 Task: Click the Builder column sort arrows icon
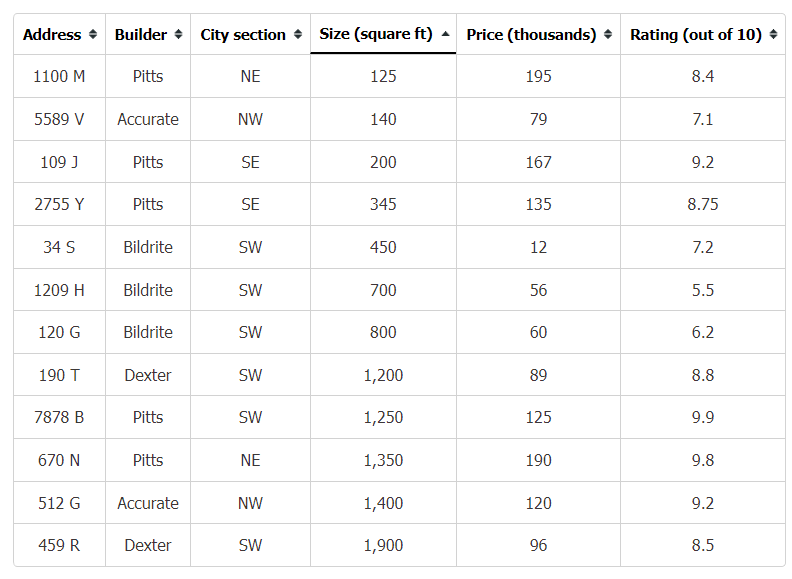click(x=178, y=34)
